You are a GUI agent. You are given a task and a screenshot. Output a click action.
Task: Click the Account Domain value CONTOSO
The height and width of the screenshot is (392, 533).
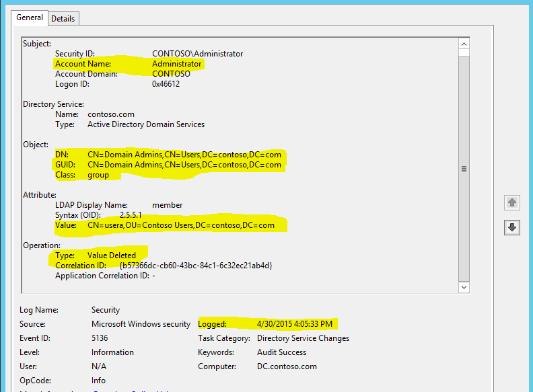tap(171, 74)
